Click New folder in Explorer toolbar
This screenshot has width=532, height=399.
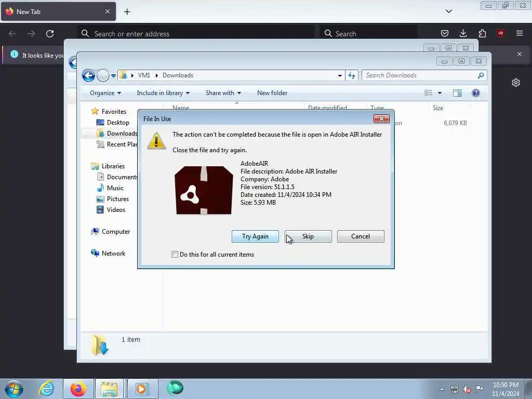point(272,93)
